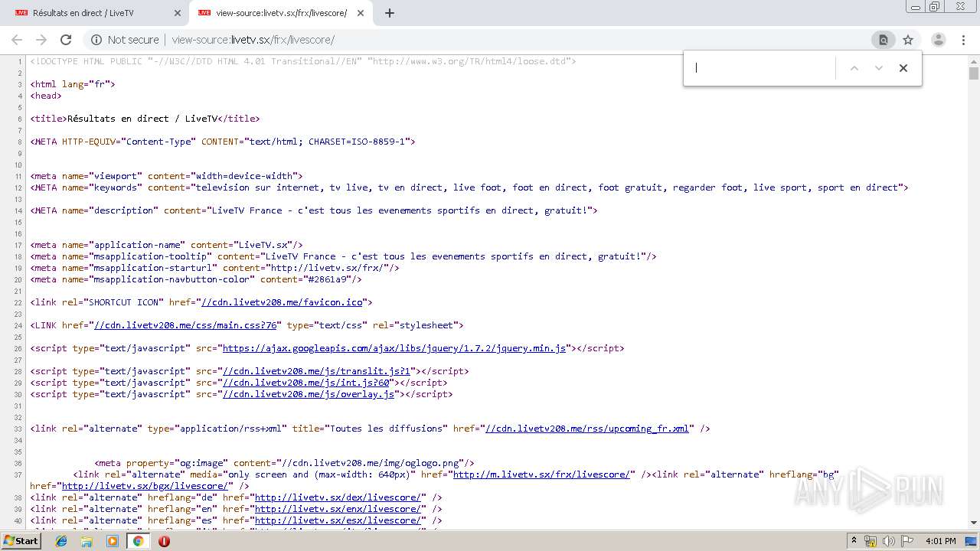980x551 pixels.
Task: Open the volume speaker tray icon
Action: point(888,541)
